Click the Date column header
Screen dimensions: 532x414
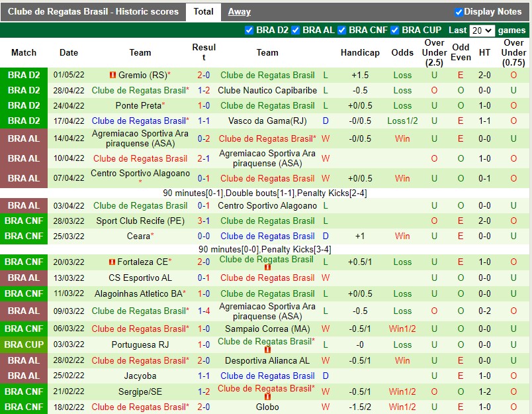69,52
